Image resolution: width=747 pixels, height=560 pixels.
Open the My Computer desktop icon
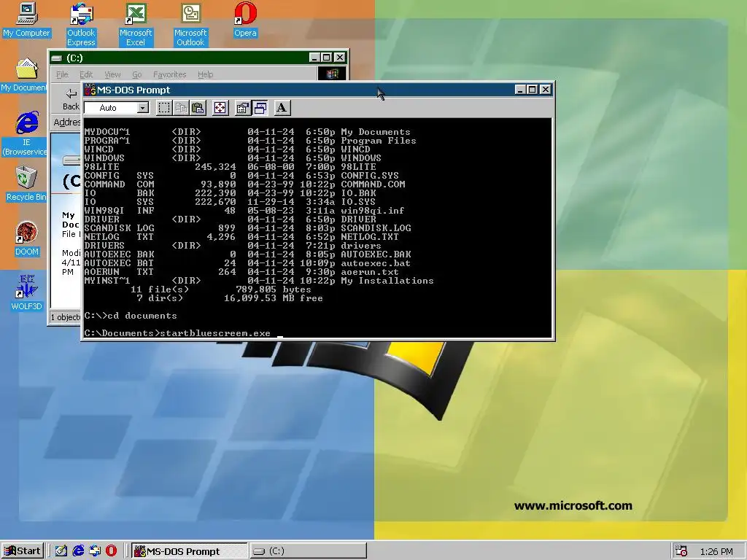pos(26,20)
